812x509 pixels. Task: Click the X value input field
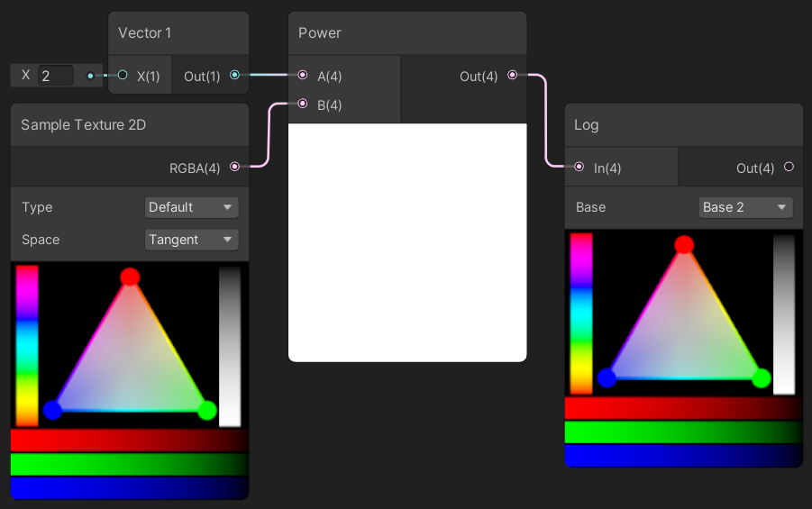point(56,76)
